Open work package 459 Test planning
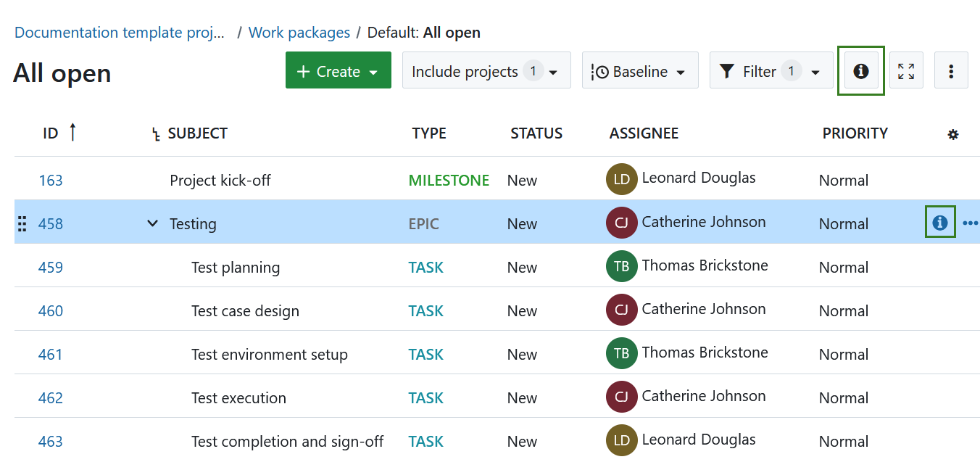The width and height of the screenshot is (980, 462). click(51, 267)
